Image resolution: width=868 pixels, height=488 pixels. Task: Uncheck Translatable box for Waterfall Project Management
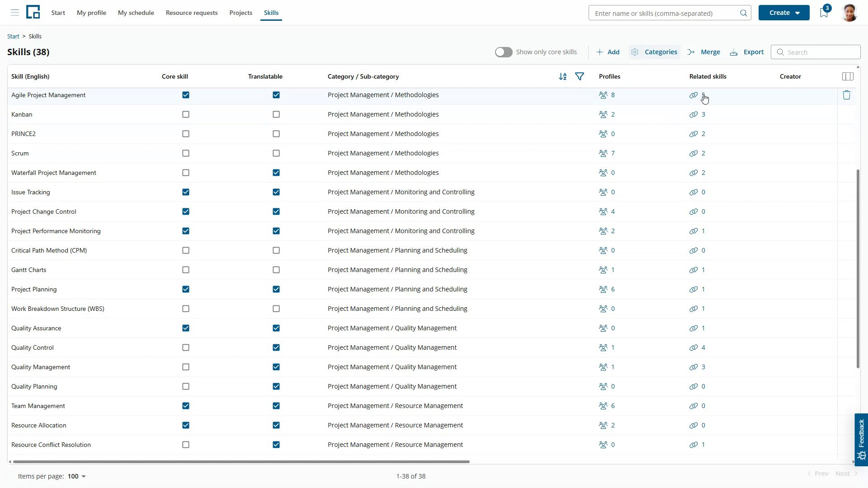(276, 173)
